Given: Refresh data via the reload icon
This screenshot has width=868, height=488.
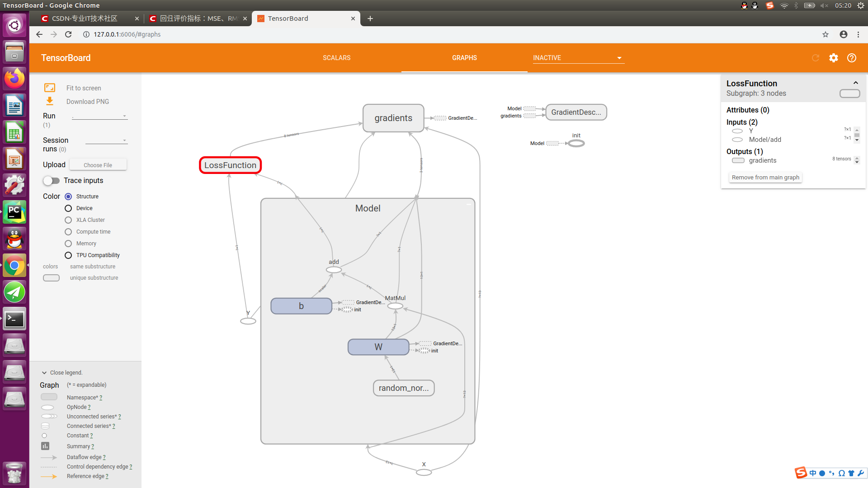Looking at the screenshot, I should pos(816,58).
